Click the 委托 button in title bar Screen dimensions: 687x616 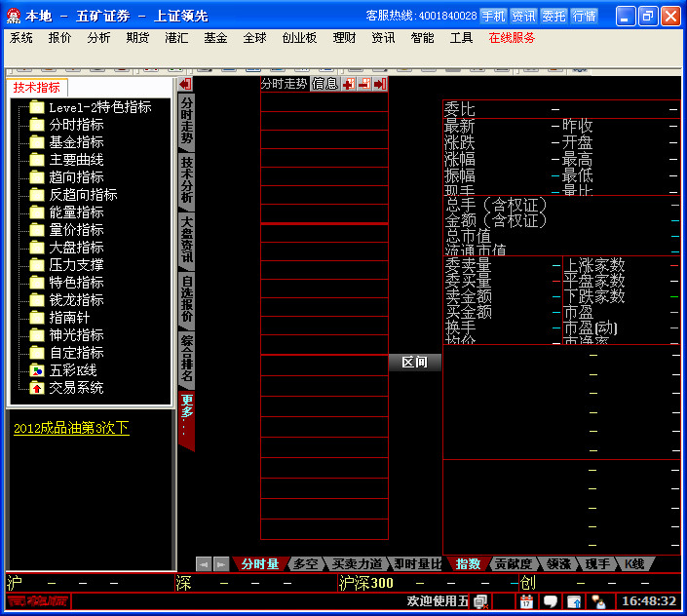(x=553, y=17)
